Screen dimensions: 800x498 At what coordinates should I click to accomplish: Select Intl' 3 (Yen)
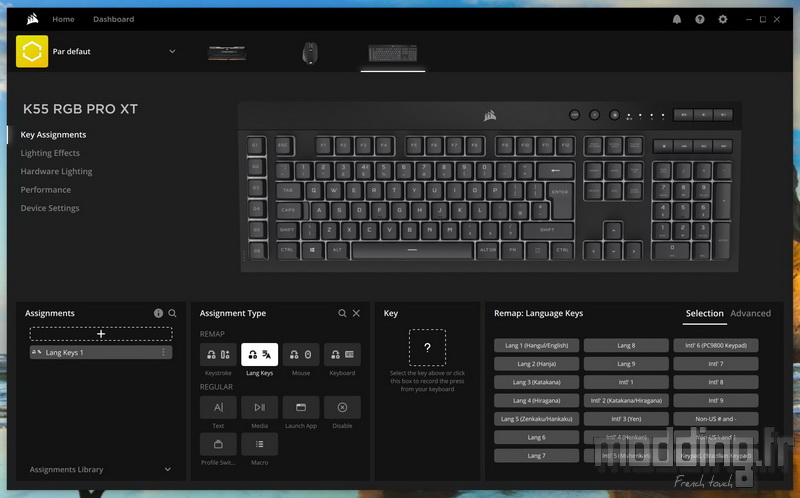(626, 419)
